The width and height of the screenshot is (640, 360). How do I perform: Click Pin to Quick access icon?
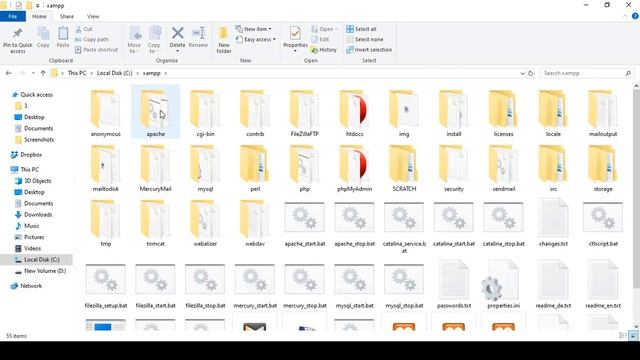click(17, 33)
